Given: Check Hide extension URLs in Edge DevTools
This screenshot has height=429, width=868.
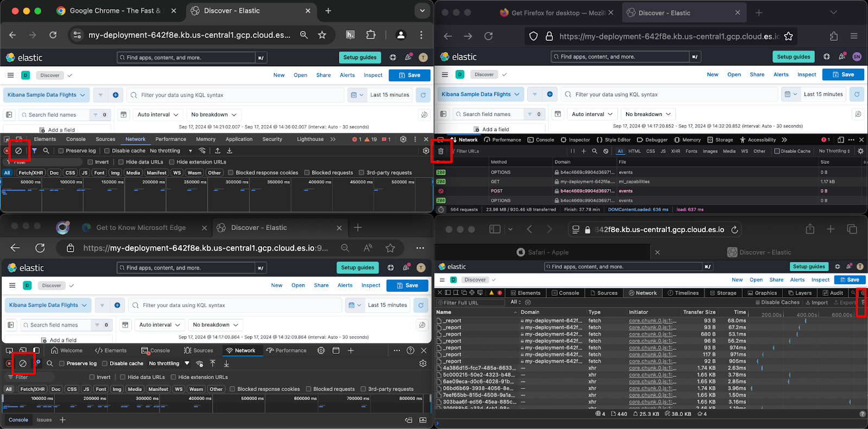Looking at the screenshot, I should tap(174, 377).
